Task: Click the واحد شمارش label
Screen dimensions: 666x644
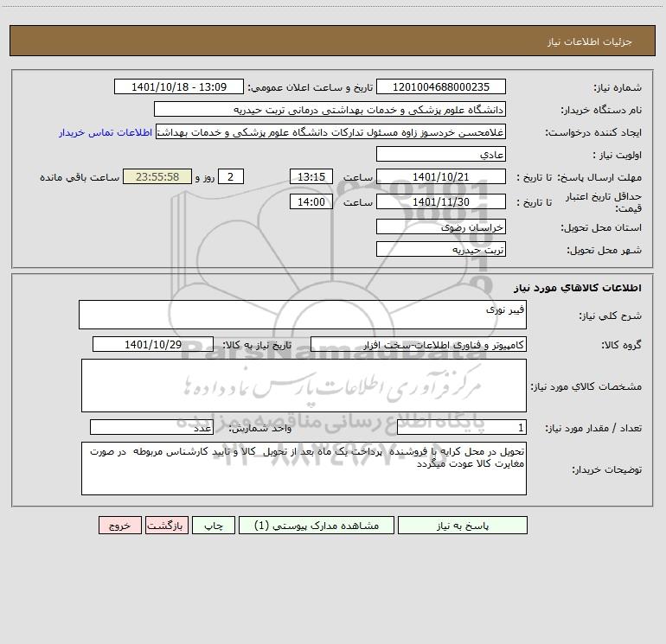Action: pyautogui.click(x=260, y=429)
